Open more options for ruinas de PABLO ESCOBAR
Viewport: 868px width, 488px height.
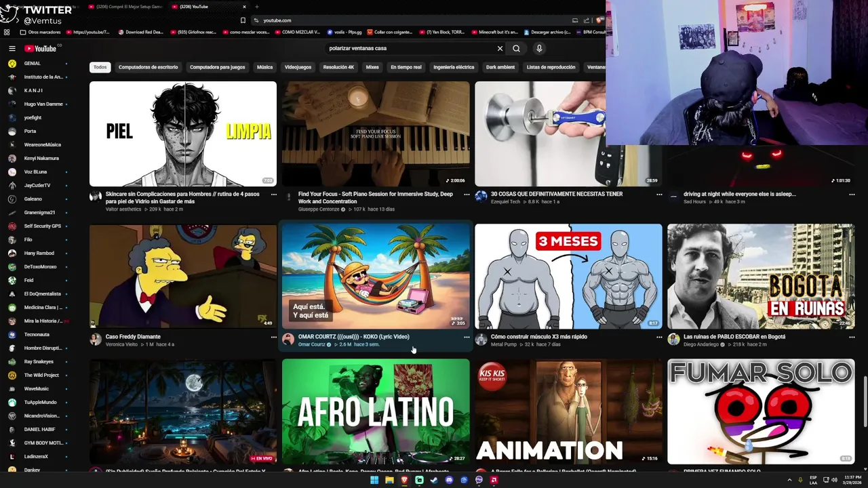pos(852,337)
